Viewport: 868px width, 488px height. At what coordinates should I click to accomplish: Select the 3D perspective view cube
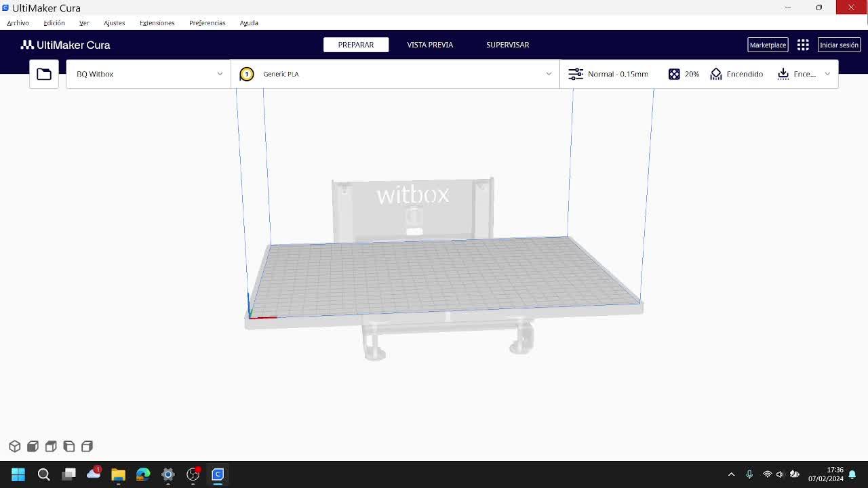[x=15, y=446]
